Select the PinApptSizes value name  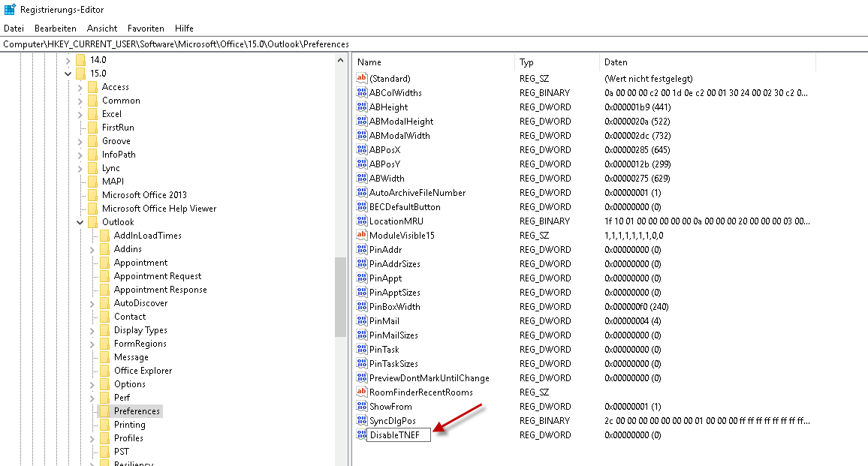[x=395, y=292]
